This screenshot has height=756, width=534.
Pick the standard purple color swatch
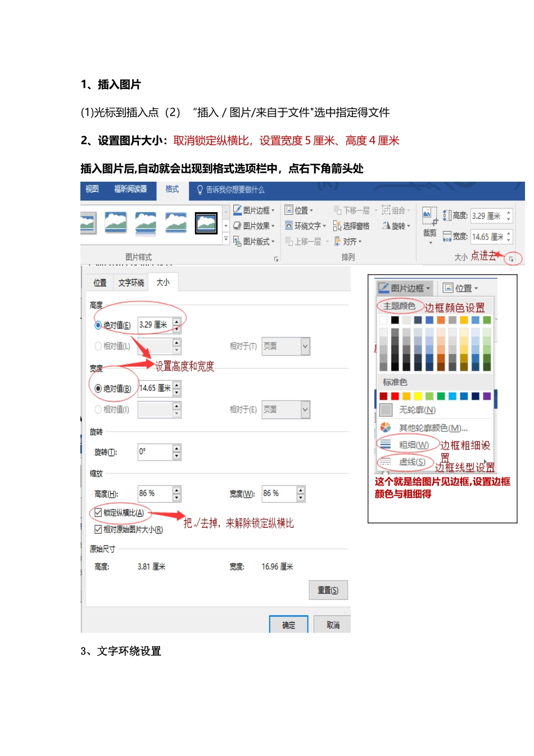(x=487, y=397)
